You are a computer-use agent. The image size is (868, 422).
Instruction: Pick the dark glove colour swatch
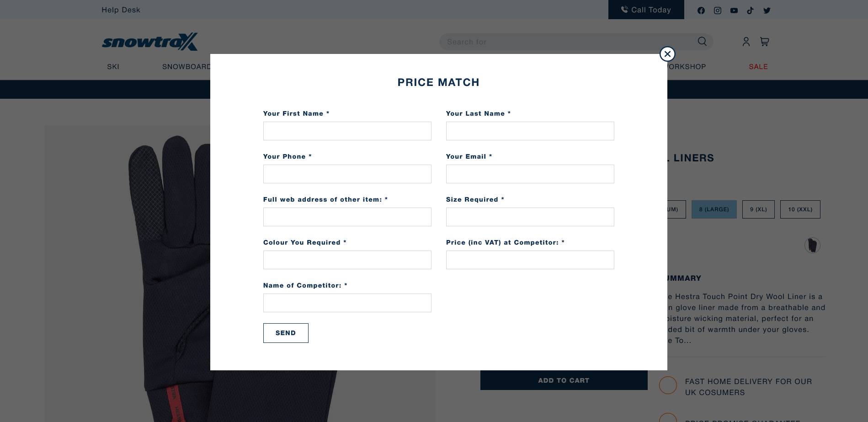point(812,245)
